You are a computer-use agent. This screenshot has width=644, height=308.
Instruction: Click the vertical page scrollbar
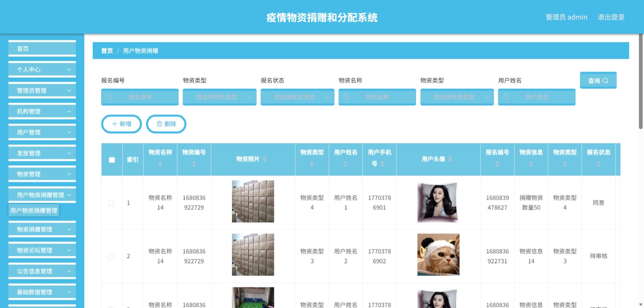(641, 81)
